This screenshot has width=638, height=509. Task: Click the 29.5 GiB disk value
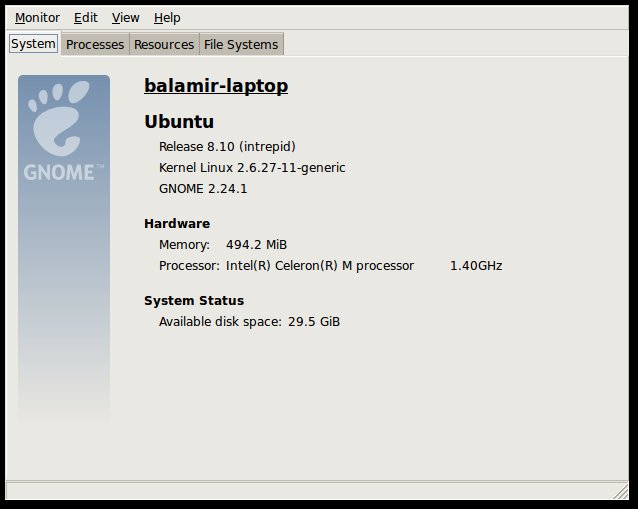click(314, 322)
